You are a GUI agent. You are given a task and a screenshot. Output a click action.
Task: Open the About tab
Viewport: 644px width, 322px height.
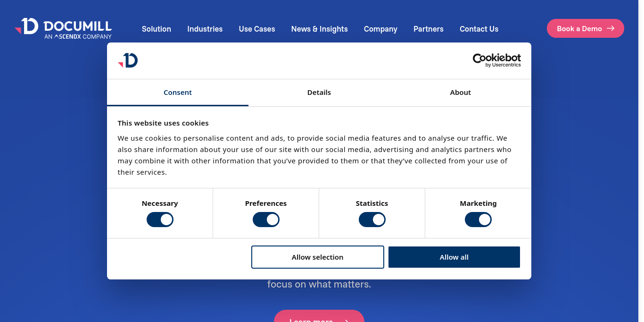tap(460, 93)
